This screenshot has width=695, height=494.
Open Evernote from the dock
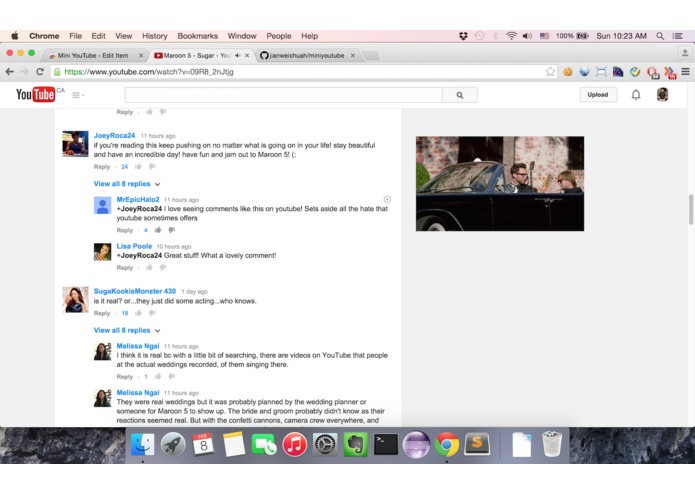[x=355, y=444]
